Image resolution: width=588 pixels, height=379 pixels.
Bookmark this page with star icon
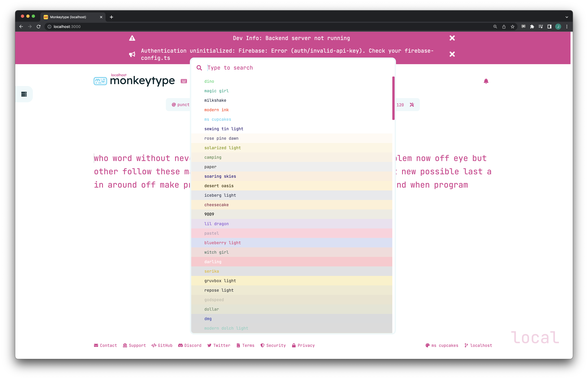[x=512, y=27]
